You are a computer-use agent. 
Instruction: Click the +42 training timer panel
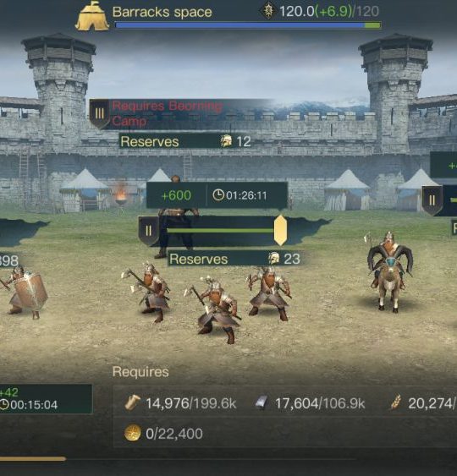[46, 399]
